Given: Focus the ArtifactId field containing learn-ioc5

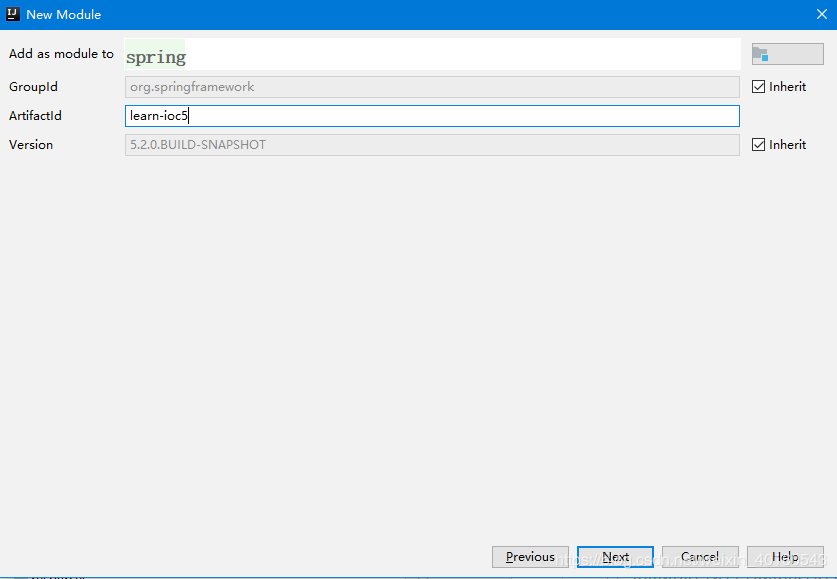Looking at the screenshot, I should [432, 116].
